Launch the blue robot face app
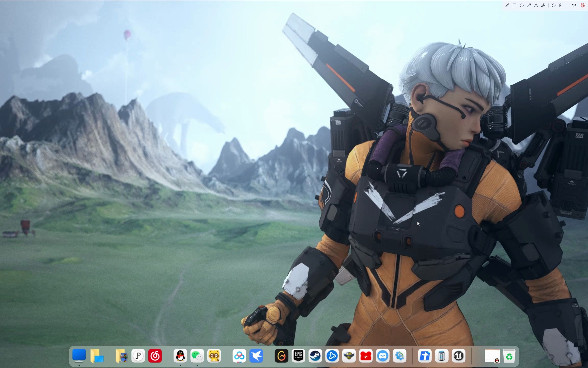 pos(383,356)
